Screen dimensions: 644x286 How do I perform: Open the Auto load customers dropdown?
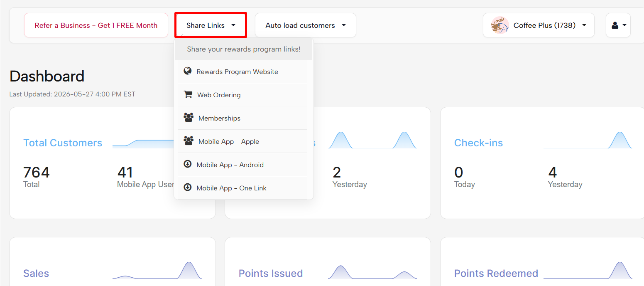coord(306,25)
